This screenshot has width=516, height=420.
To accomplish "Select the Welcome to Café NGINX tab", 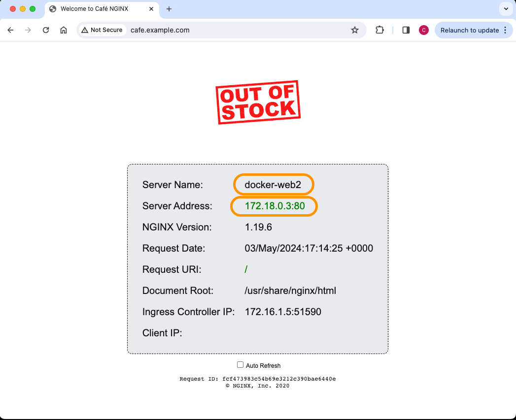I will pos(102,9).
